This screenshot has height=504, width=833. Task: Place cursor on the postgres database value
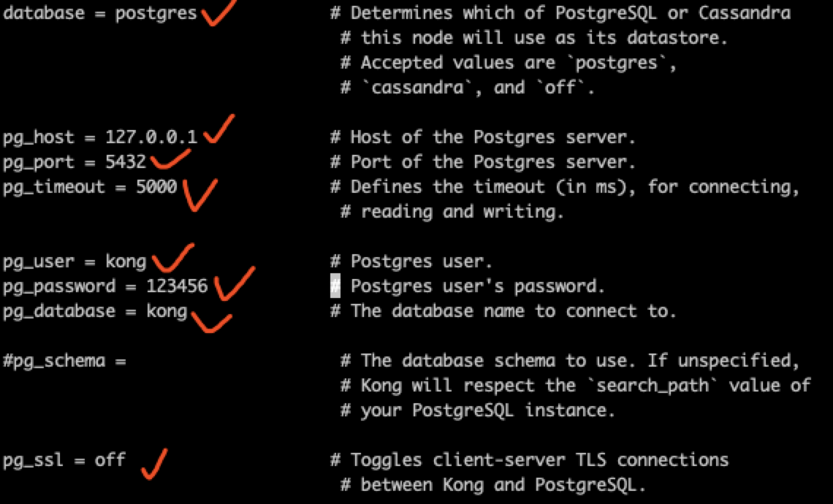(156, 12)
